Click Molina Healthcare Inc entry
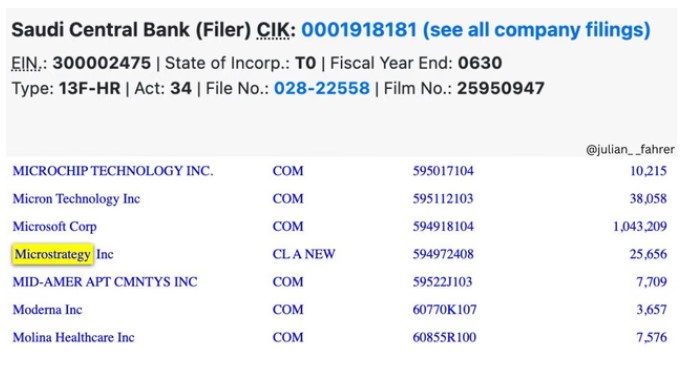Screen dimensions: 691x366 pos(74,337)
